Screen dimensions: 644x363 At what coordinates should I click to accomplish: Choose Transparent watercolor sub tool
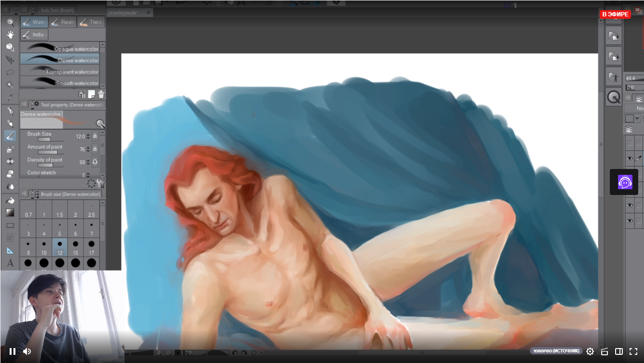point(60,71)
